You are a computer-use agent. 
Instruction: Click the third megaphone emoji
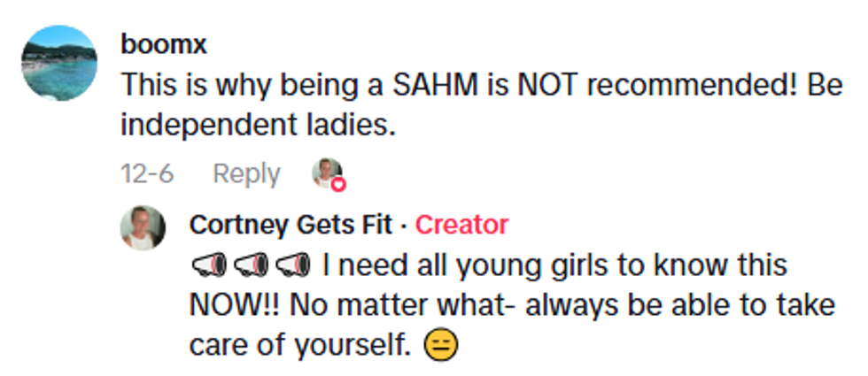(x=293, y=265)
